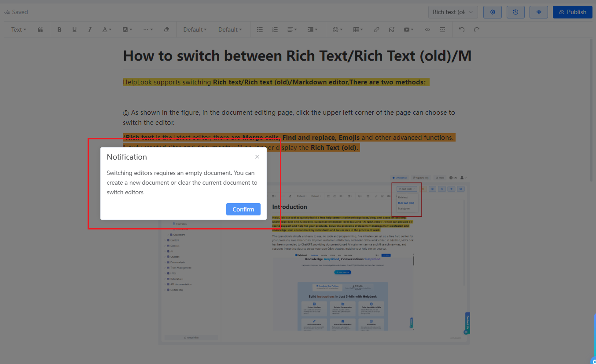Open the Rich text (old) editor dropdown

point(453,12)
